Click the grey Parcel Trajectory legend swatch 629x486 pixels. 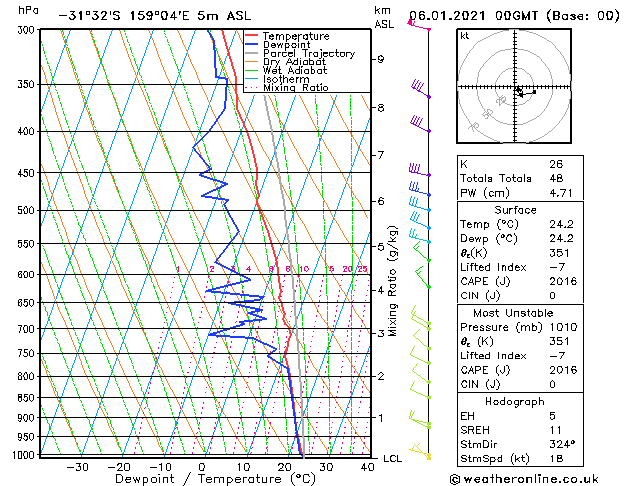pos(252,53)
